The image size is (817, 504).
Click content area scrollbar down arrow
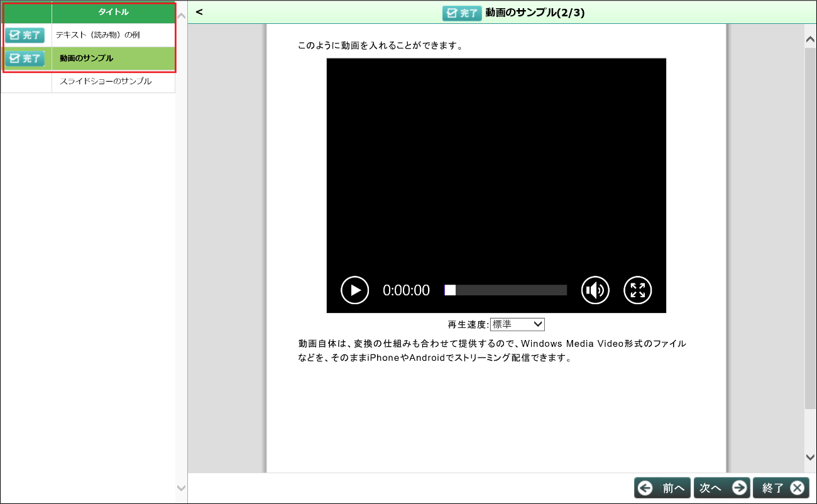tap(810, 457)
